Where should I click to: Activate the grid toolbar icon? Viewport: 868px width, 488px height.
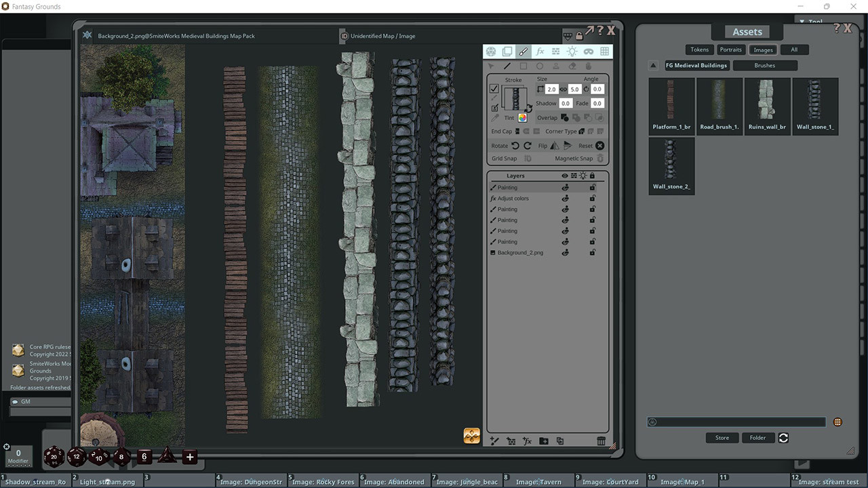click(604, 51)
